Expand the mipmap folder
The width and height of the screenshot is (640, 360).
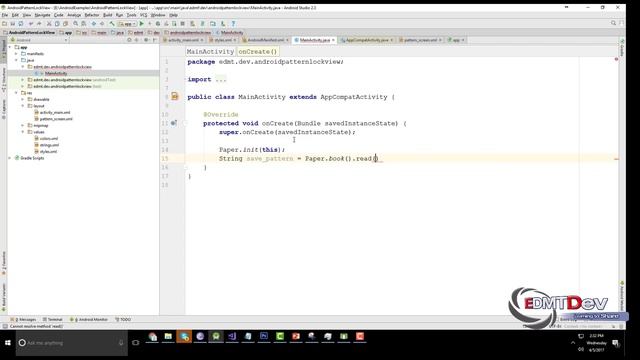(23, 125)
